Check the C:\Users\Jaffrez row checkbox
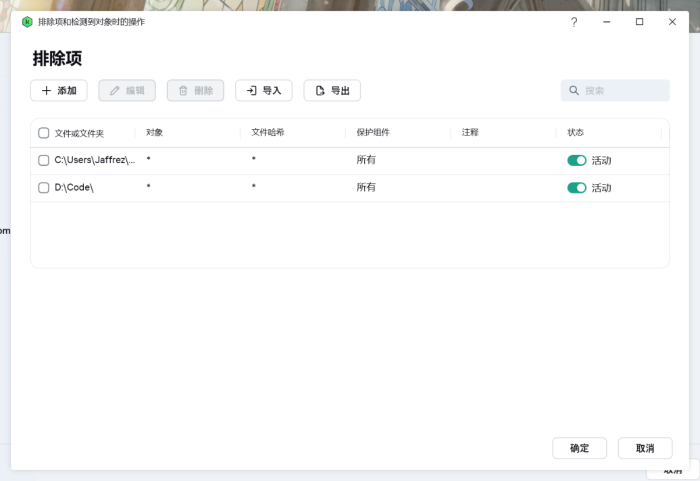700x481 pixels. 43,160
